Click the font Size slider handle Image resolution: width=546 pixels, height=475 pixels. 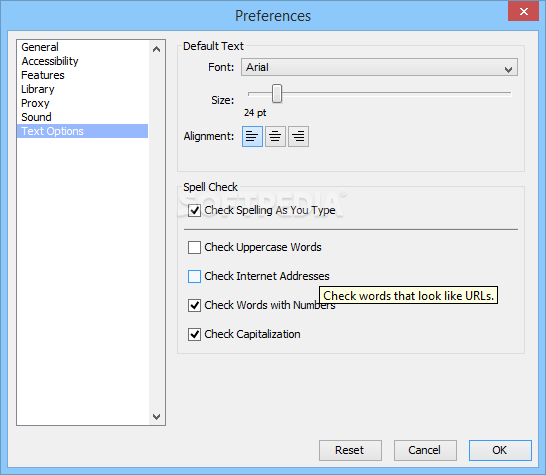[277, 94]
